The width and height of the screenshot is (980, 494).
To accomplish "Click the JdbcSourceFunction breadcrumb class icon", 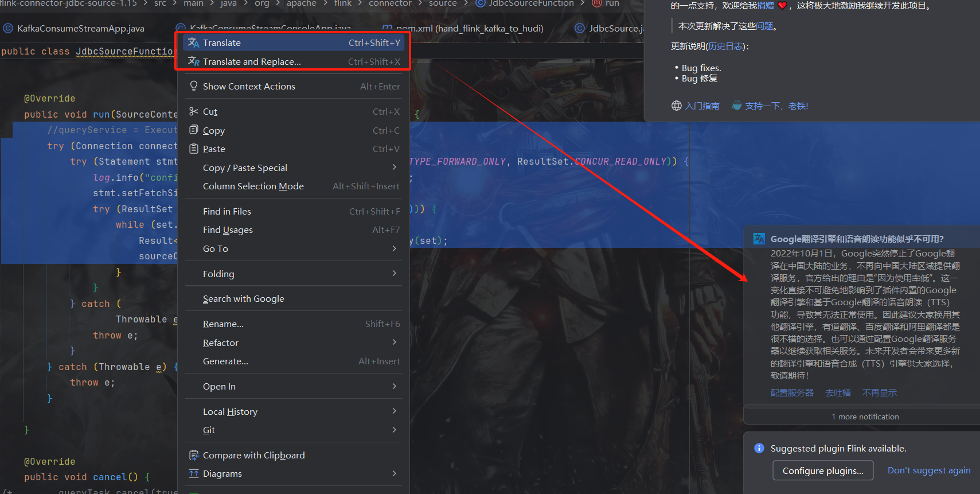I will 481,3.
